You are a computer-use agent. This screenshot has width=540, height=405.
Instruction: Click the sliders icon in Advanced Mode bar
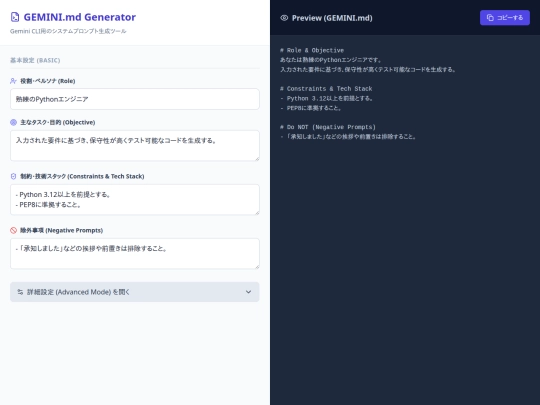(20, 292)
